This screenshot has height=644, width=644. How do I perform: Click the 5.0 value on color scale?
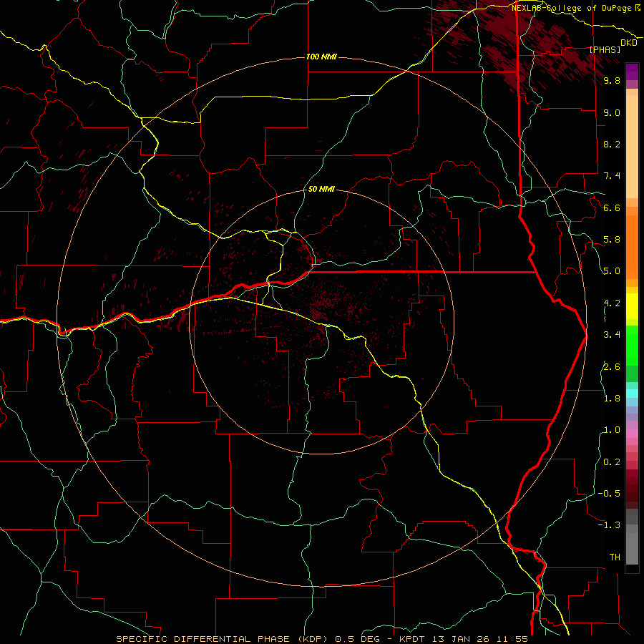coord(612,271)
